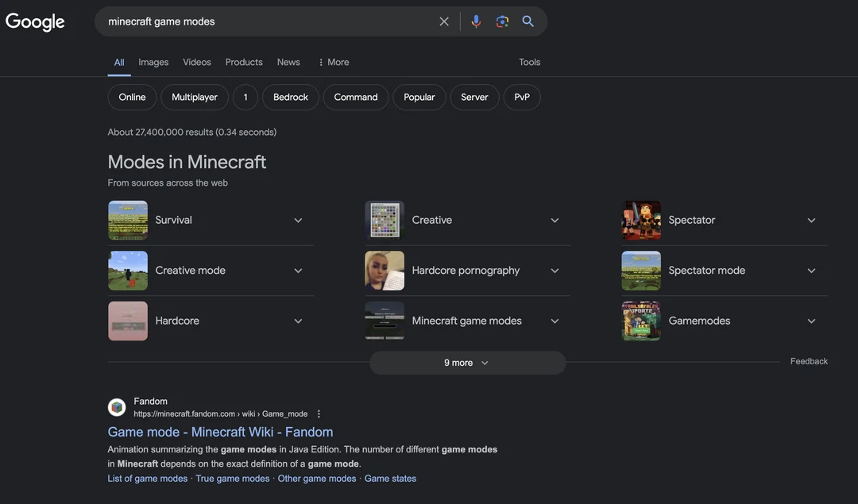Switch to the Images tab
This screenshot has width=858, height=504.
point(153,61)
